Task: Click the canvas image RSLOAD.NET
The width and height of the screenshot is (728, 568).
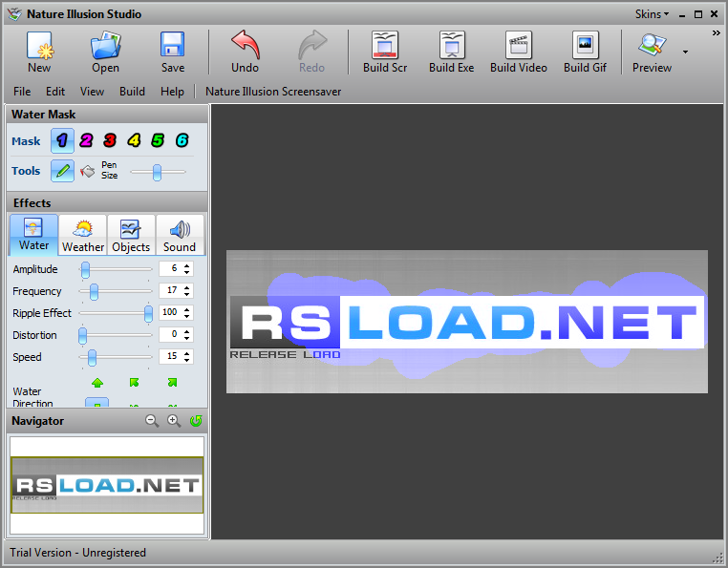Action: click(467, 322)
